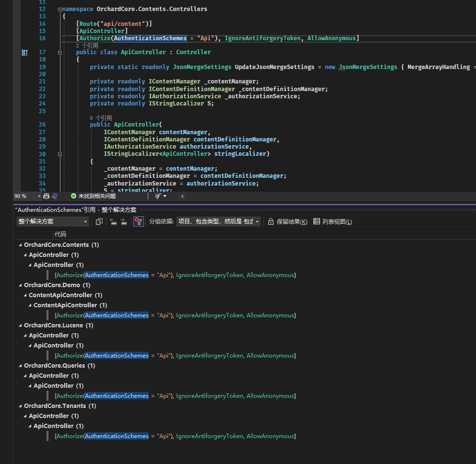The width and height of the screenshot is (476, 464).
Task: Go to next reference location icon
Action: pyautogui.click(x=123, y=221)
